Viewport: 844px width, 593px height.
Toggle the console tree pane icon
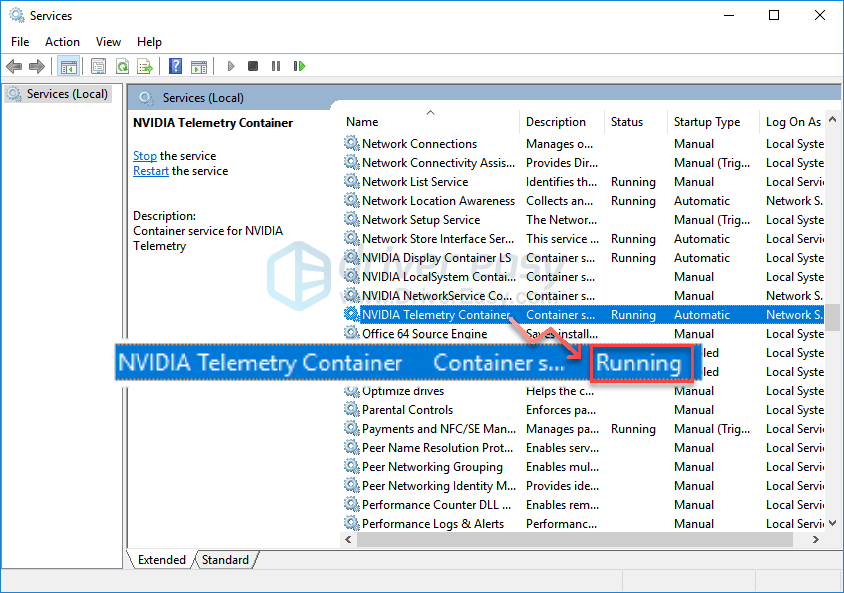(68, 66)
